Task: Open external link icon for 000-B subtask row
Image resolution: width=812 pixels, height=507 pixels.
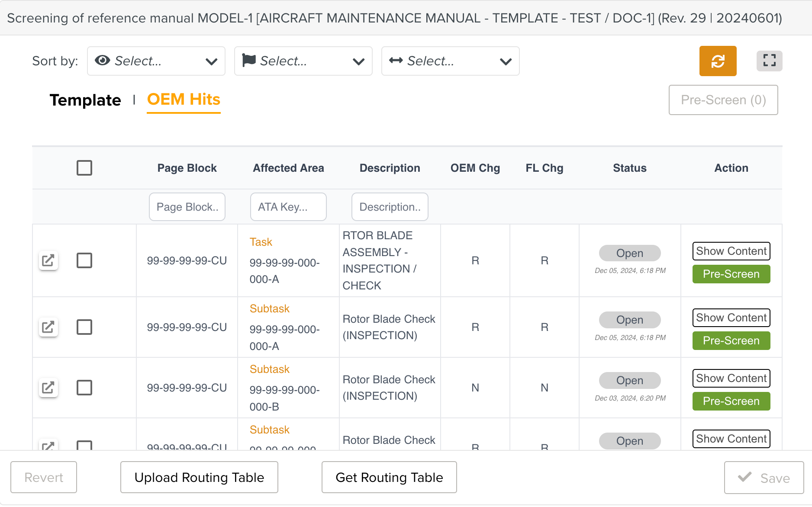Action: 48,388
